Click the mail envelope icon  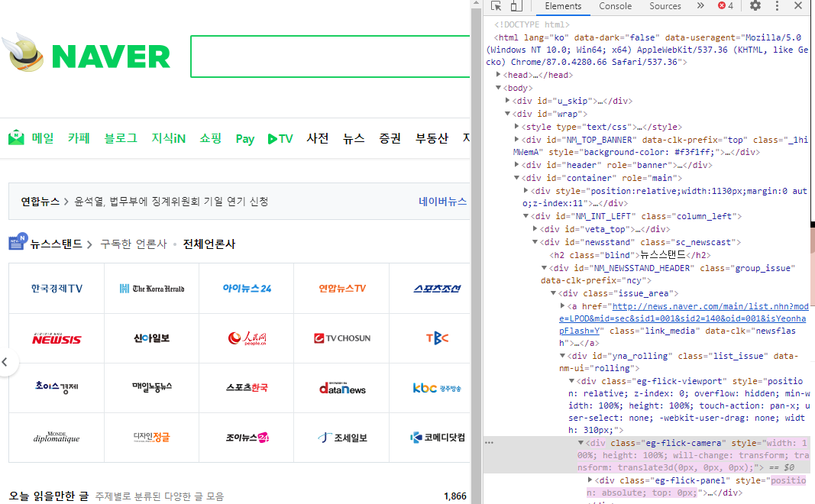point(16,137)
